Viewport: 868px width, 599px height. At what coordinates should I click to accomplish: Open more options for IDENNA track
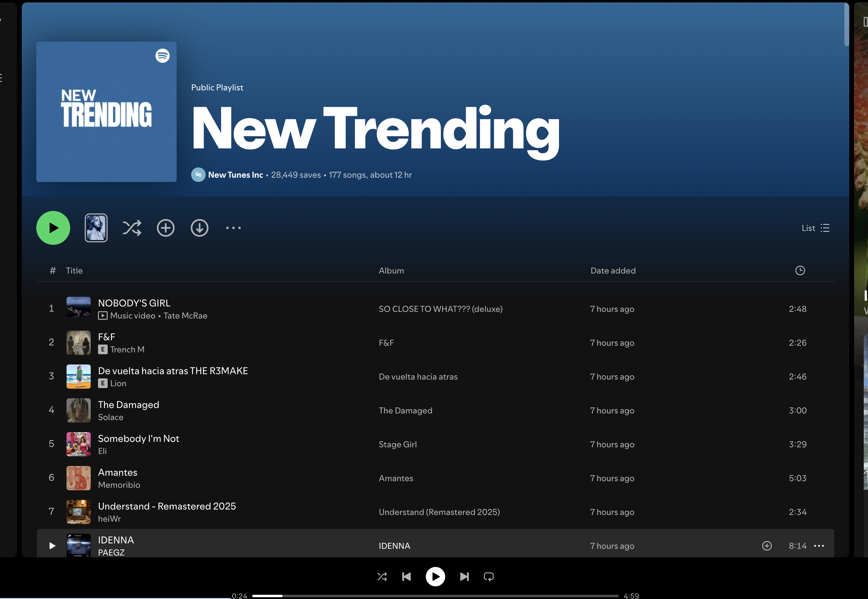[x=819, y=546]
